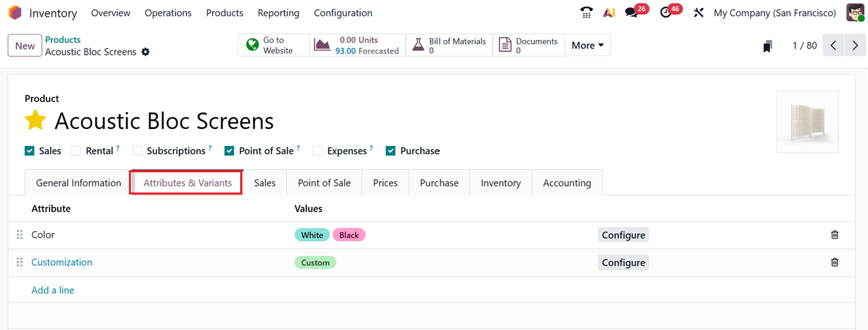Open the VoIP phone icon in top bar

587,12
